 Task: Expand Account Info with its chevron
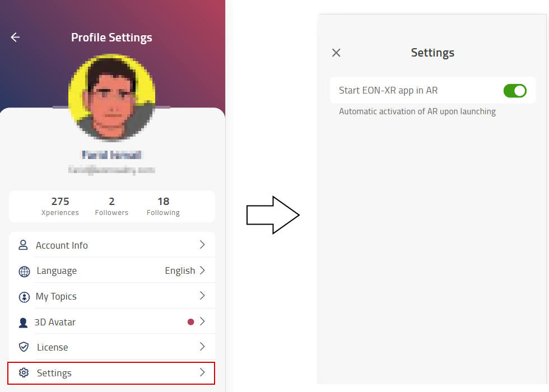[x=202, y=245]
